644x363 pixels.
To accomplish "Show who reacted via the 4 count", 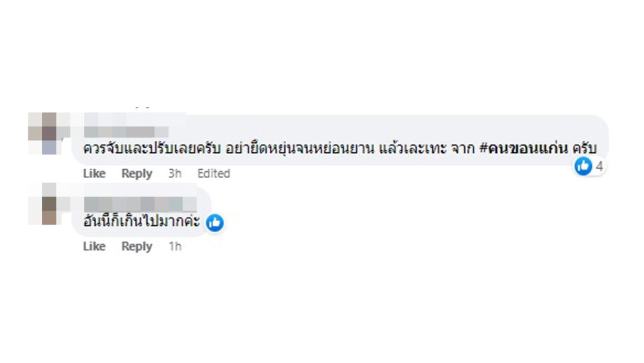I will 599,167.
